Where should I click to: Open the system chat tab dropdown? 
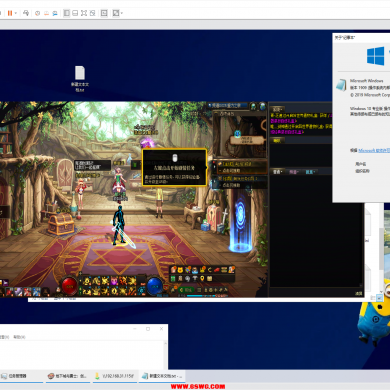click(278, 109)
